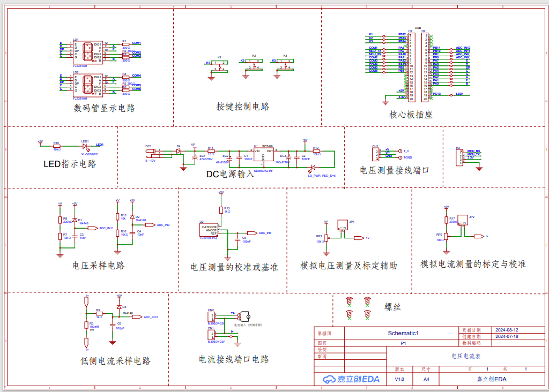Select the LD1 seven-segment display symbol

coord(88,52)
